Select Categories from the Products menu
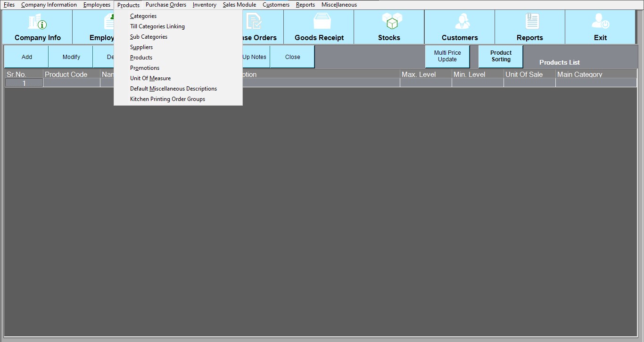Screen dimensions: 644x342 coord(143,16)
